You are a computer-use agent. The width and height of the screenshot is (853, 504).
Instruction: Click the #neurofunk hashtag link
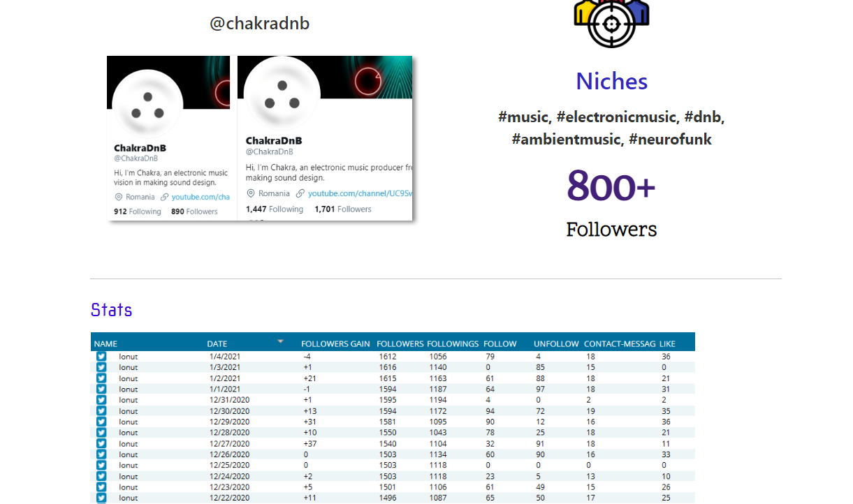click(670, 139)
